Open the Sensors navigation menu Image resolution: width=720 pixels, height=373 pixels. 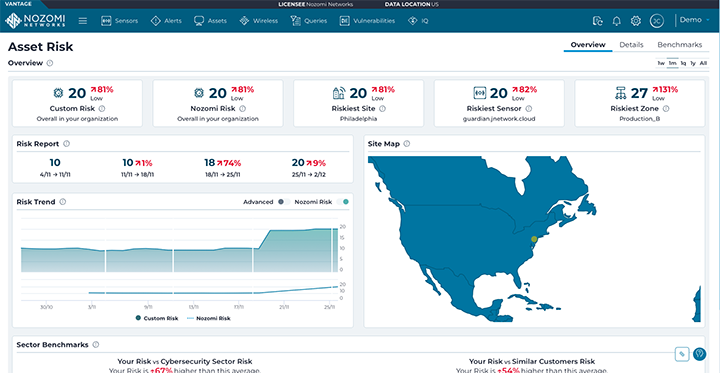click(x=119, y=21)
